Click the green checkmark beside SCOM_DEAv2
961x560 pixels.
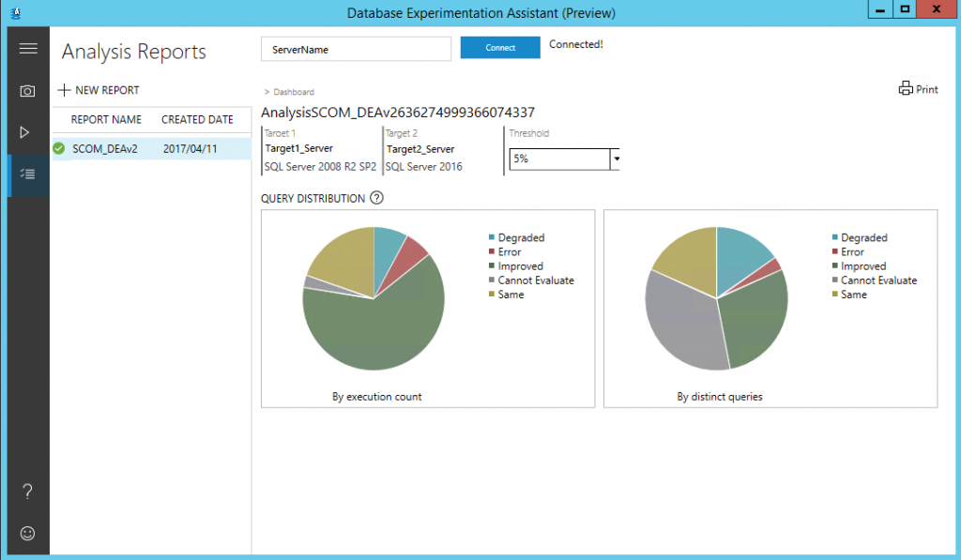click(58, 148)
